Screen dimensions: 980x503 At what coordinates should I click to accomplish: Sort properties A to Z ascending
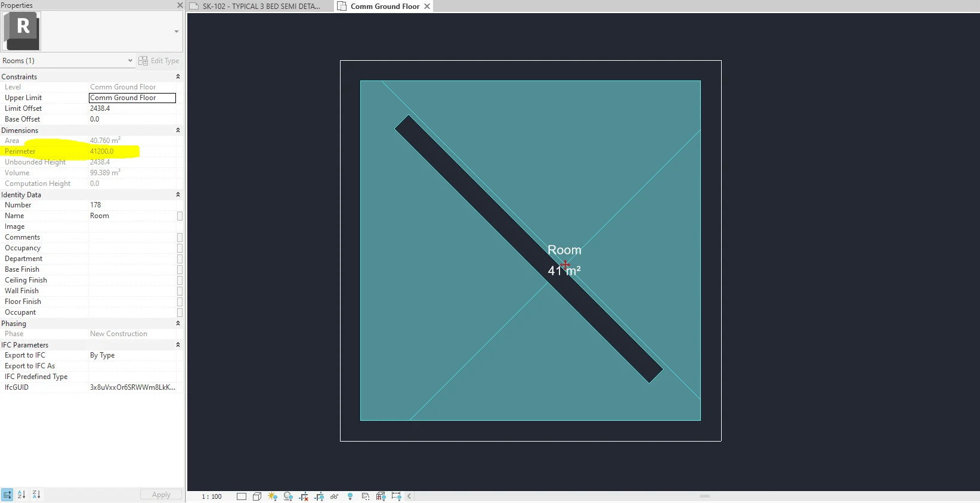(21, 495)
